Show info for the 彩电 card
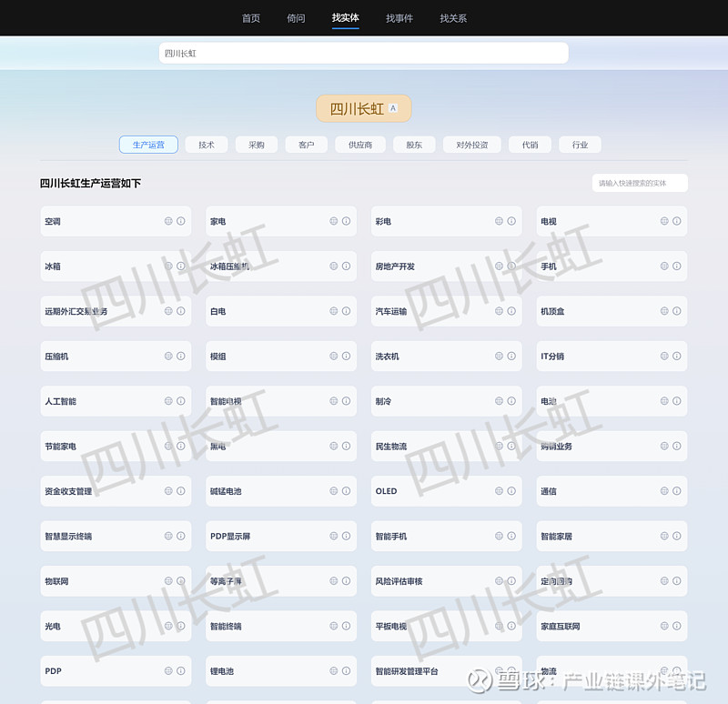Screen dimensions: 728x704 coord(511,221)
